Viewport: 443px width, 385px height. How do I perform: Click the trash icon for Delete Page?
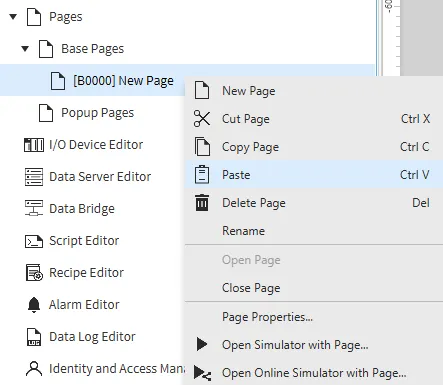pyautogui.click(x=202, y=203)
